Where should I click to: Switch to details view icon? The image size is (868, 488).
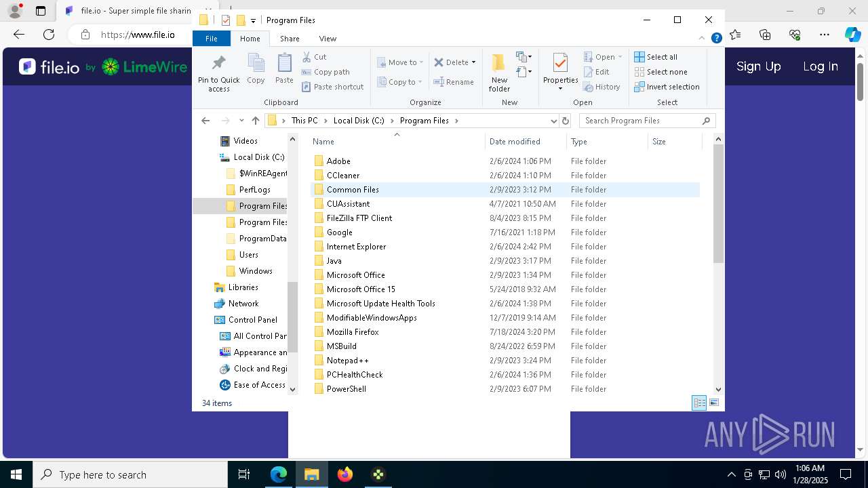[x=699, y=403]
